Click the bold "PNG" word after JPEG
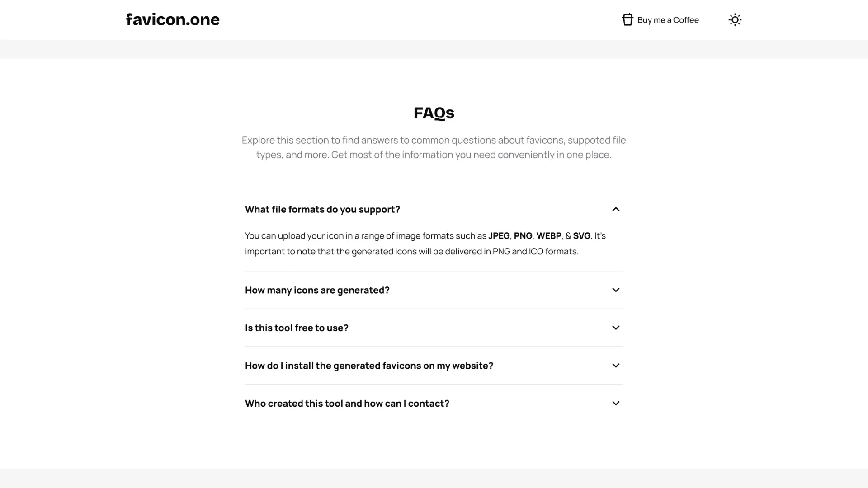The width and height of the screenshot is (868, 488). coord(523,236)
